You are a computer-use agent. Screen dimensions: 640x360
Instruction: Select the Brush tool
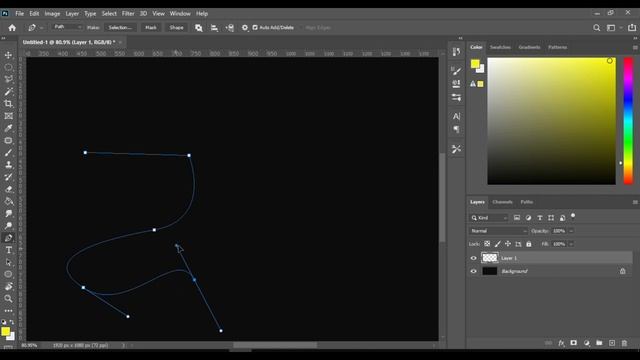tap(8, 153)
